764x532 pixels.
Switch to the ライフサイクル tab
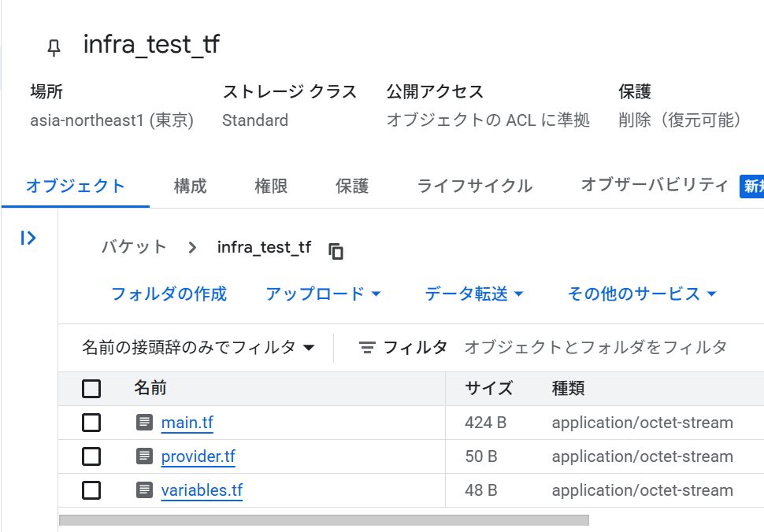(x=475, y=186)
